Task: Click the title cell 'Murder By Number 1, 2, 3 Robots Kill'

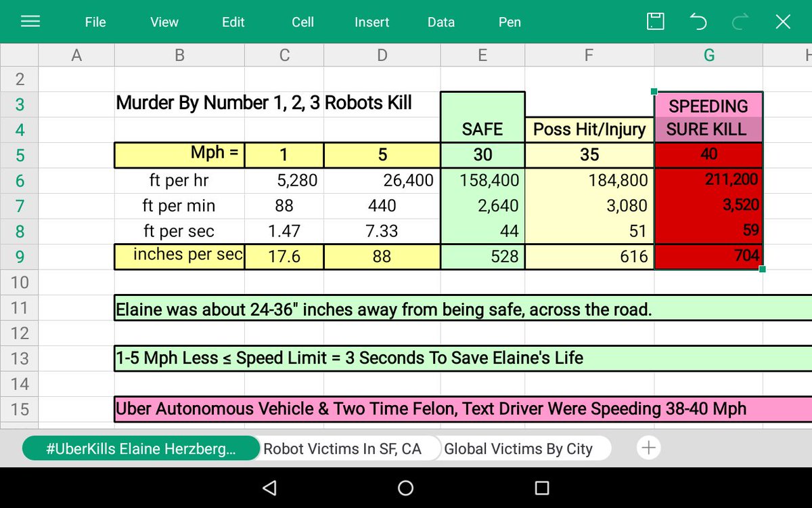Action: coord(264,104)
